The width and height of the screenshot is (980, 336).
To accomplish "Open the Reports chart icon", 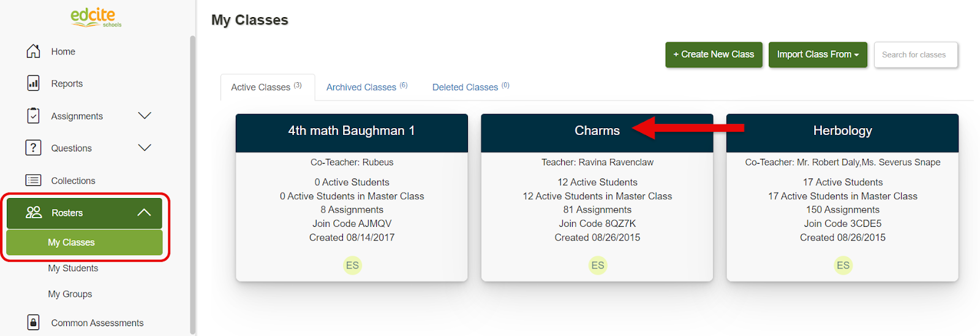I will [x=33, y=83].
